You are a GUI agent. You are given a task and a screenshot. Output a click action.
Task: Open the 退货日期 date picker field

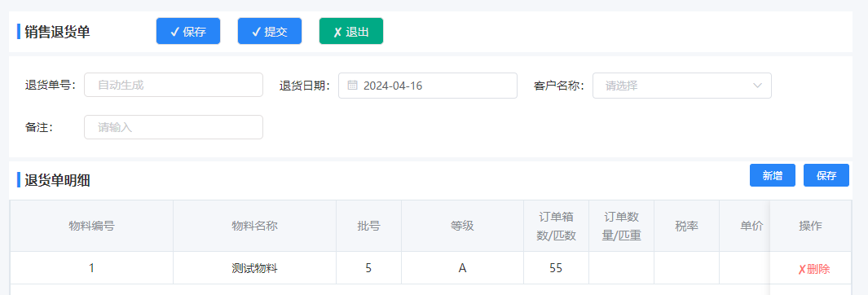[427, 86]
